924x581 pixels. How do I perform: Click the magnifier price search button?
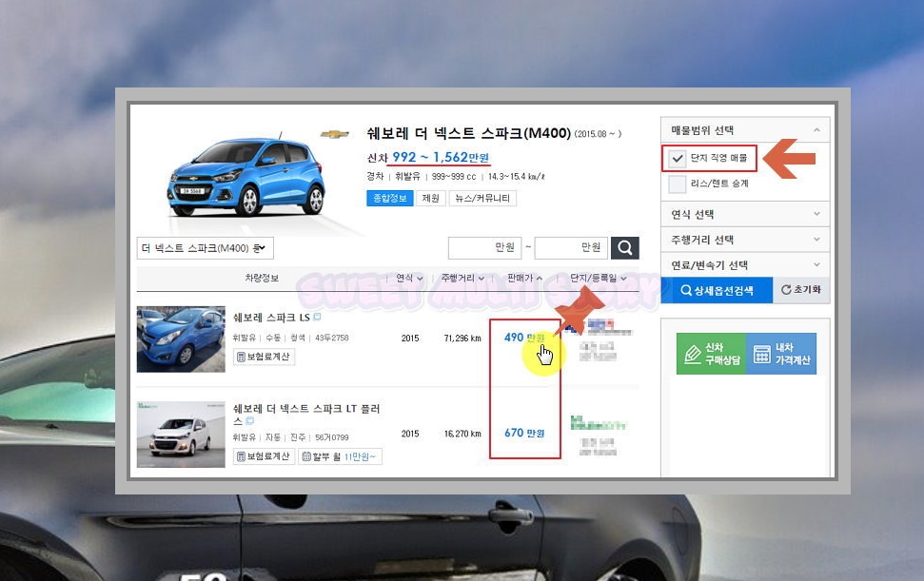(x=624, y=248)
